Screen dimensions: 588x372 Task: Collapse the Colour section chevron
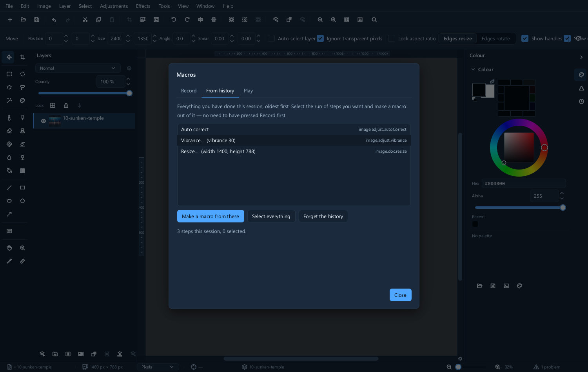[473, 69]
